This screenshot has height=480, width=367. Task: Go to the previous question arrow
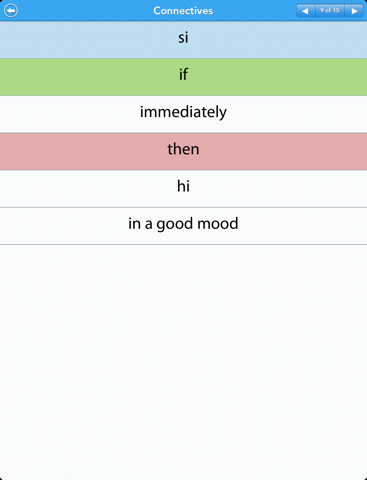pos(305,11)
